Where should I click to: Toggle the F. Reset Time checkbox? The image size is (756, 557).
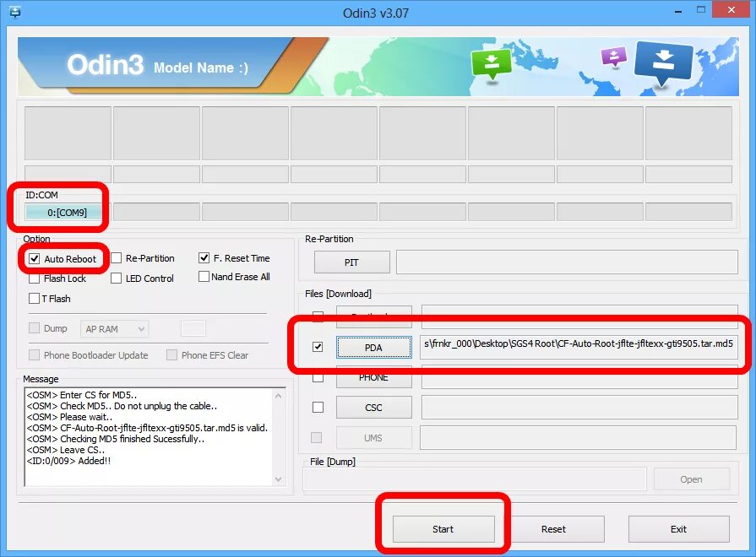(204, 257)
